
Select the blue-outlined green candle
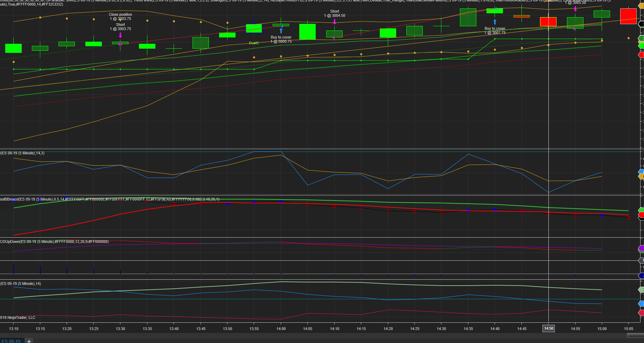pos(254,28)
